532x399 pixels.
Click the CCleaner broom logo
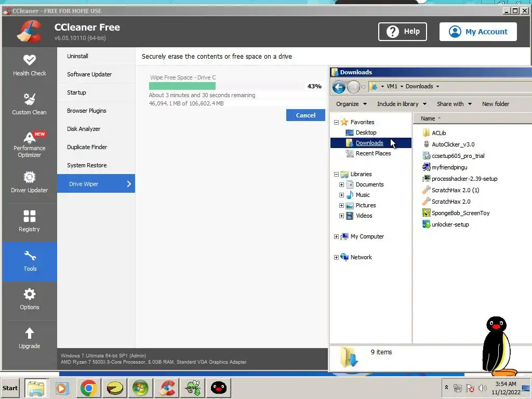tap(30, 31)
